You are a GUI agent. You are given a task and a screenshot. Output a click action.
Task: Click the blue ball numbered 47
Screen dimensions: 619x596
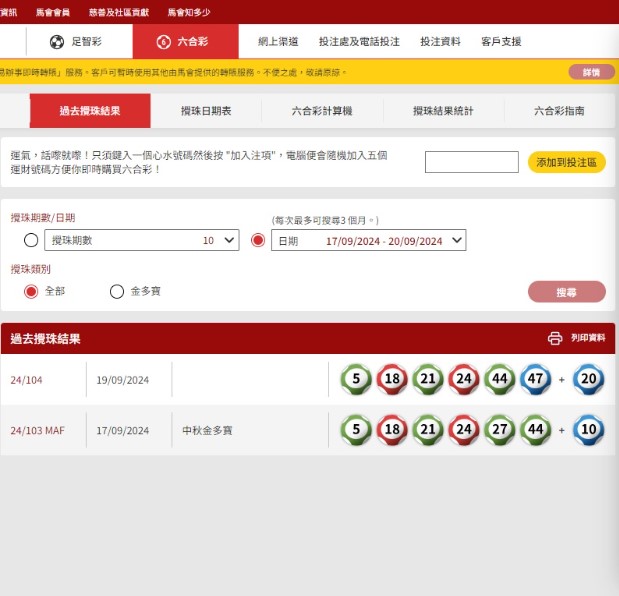coord(535,379)
